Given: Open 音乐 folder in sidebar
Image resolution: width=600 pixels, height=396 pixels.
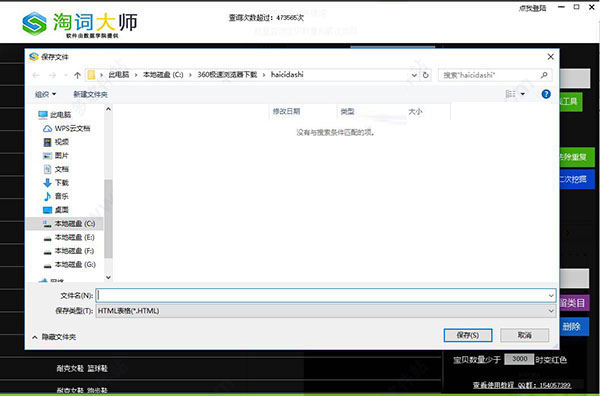Looking at the screenshot, I should coord(56,196).
